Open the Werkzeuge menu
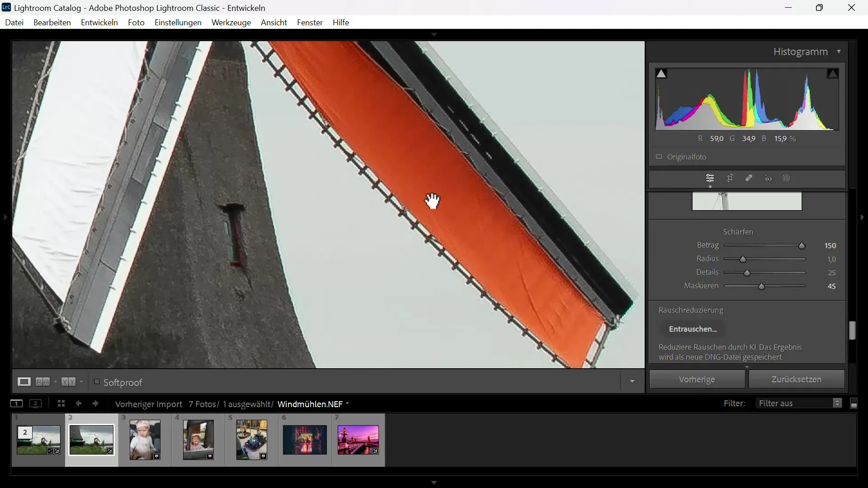 (231, 23)
